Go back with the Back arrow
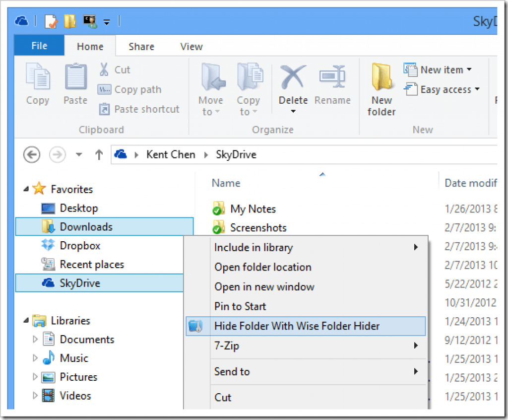 32,154
